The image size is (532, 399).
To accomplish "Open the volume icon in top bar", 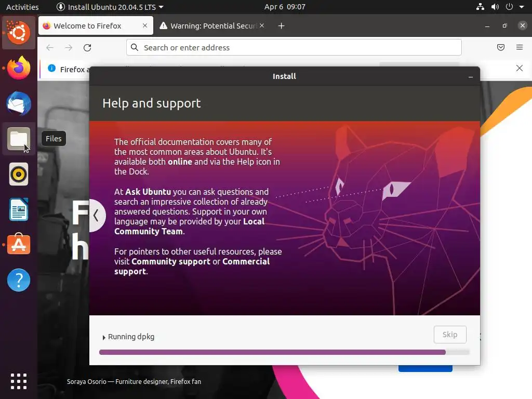I will tap(495, 7).
